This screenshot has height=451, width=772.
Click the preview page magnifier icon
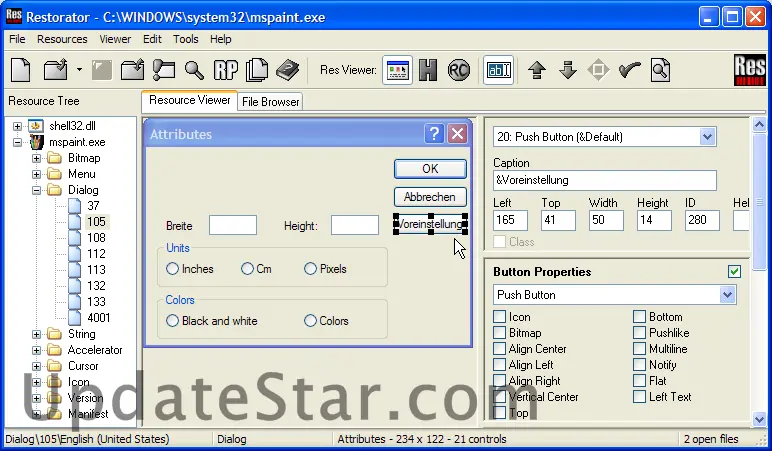click(x=660, y=70)
